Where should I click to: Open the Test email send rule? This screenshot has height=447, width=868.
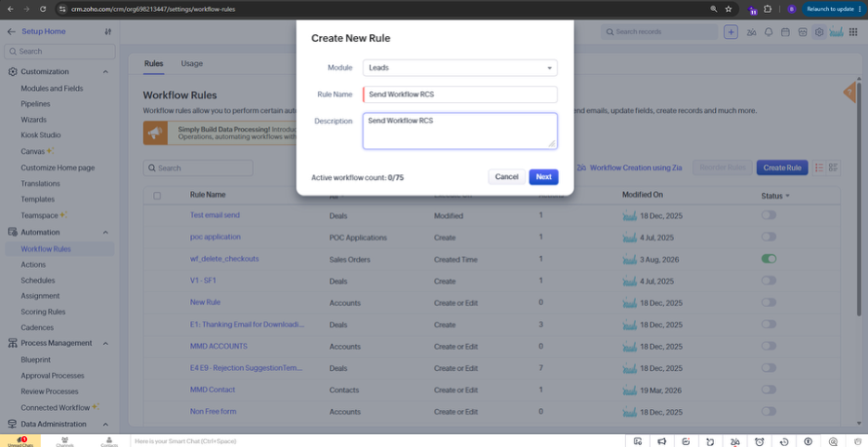[x=215, y=215]
